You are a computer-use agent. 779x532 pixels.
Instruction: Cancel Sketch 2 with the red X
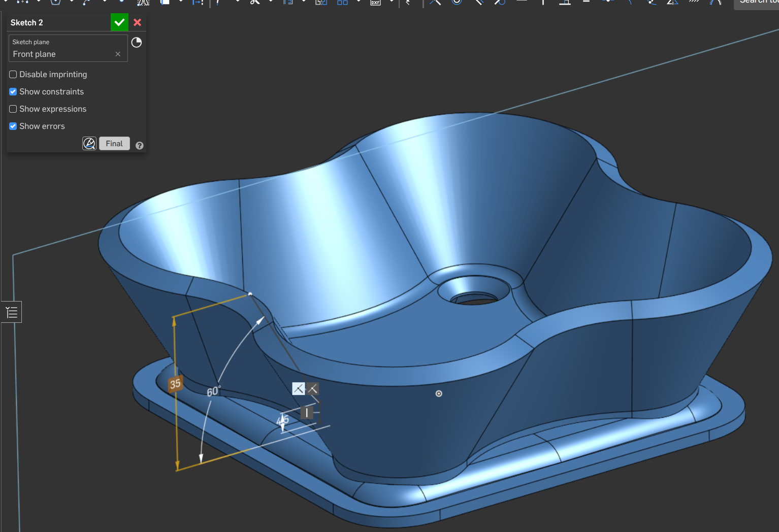[x=137, y=22]
